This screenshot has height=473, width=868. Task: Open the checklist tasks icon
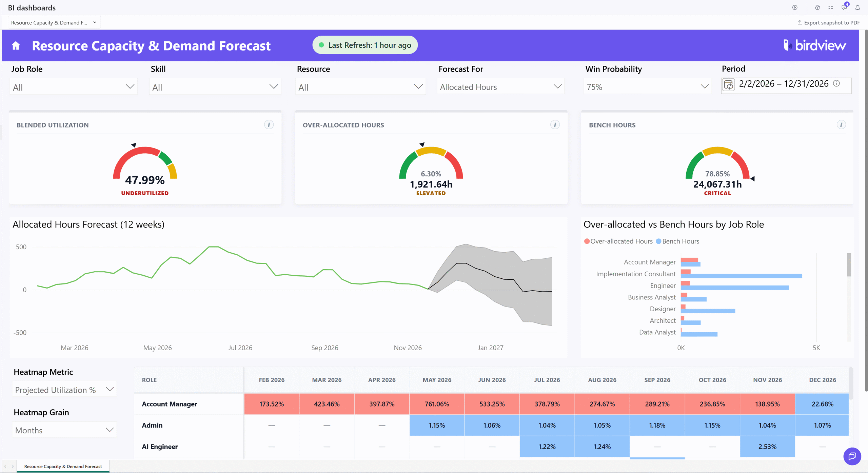pyautogui.click(x=831, y=7)
